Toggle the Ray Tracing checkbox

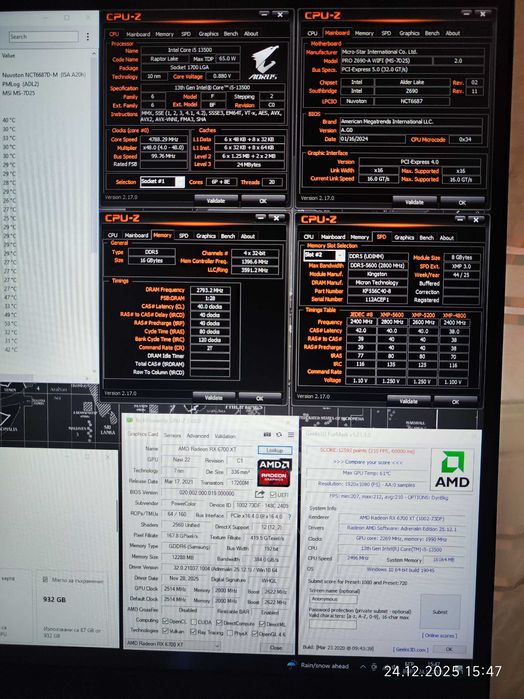point(193,632)
